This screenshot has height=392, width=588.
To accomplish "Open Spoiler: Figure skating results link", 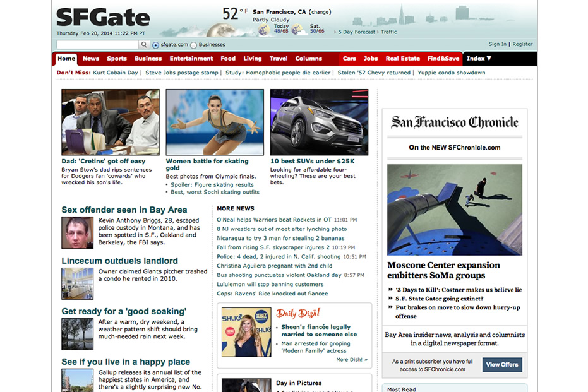I will [212, 185].
